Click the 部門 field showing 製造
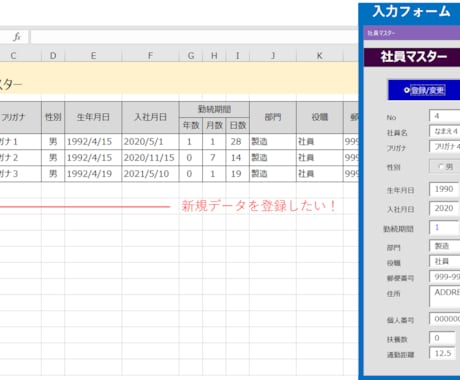This screenshot has width=460, height=380. pos(445,246)
